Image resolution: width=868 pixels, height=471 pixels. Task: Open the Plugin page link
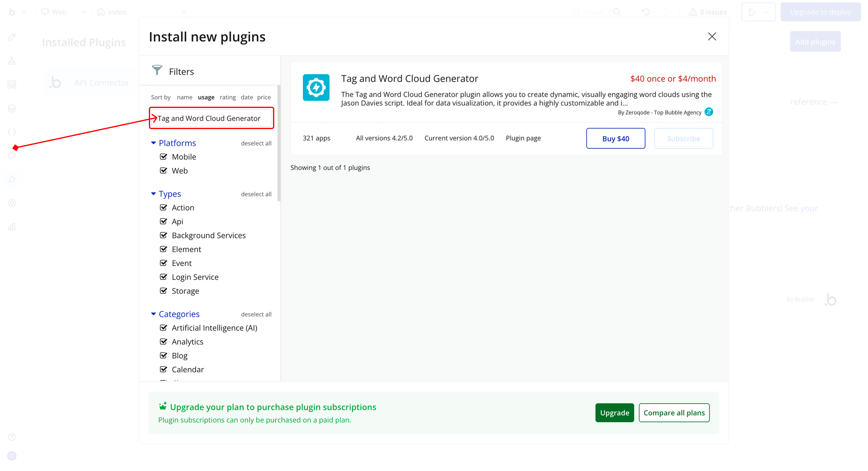point(523,138)
